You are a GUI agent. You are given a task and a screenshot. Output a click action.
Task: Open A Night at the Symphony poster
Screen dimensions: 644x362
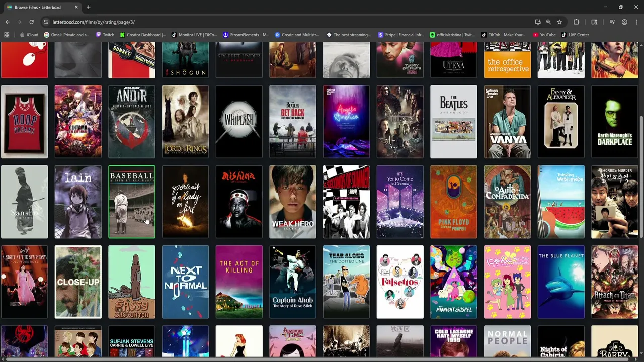pyautogui.click(x=24, y=283)
